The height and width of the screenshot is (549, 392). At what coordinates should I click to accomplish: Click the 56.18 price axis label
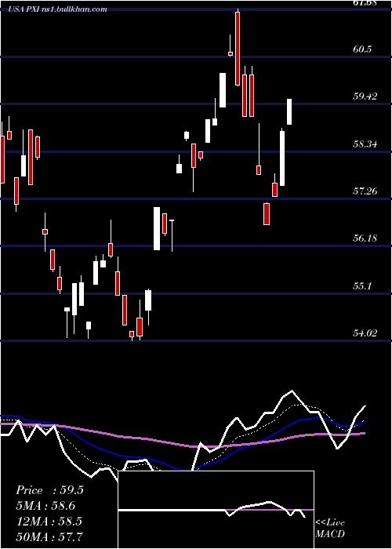pyautogui.click(x=365, y=238)
